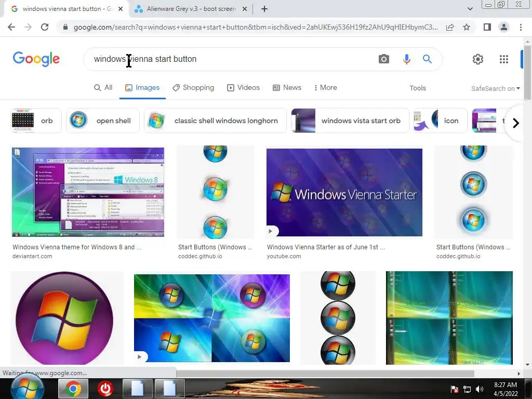Open the Chrome three-dot menu
The height and width of the screenshot is (399, 532).
pyautogui.click(x=521, y=27)
